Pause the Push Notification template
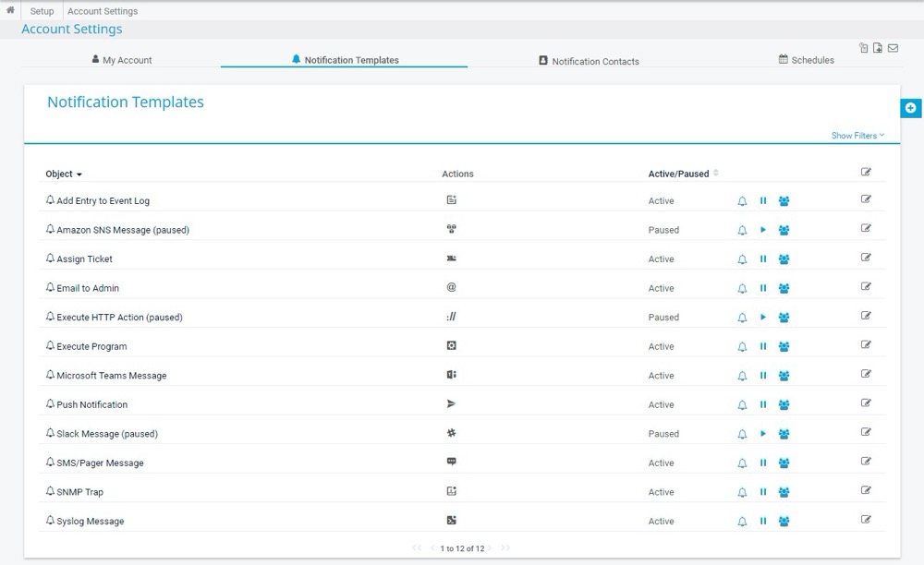 tap(763, 404)
